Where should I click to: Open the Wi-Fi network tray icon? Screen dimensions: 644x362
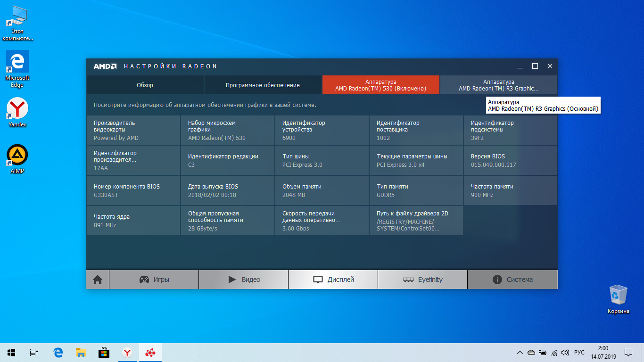coord(554,352)
